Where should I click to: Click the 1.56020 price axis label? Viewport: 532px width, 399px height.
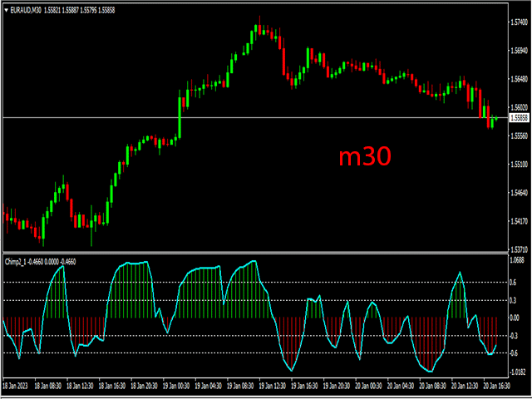coord(519,107)
